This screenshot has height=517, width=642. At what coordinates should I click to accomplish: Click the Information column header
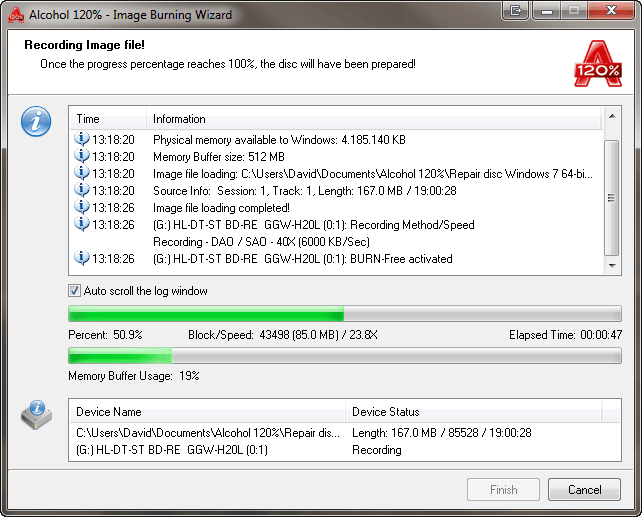point(374,119)
